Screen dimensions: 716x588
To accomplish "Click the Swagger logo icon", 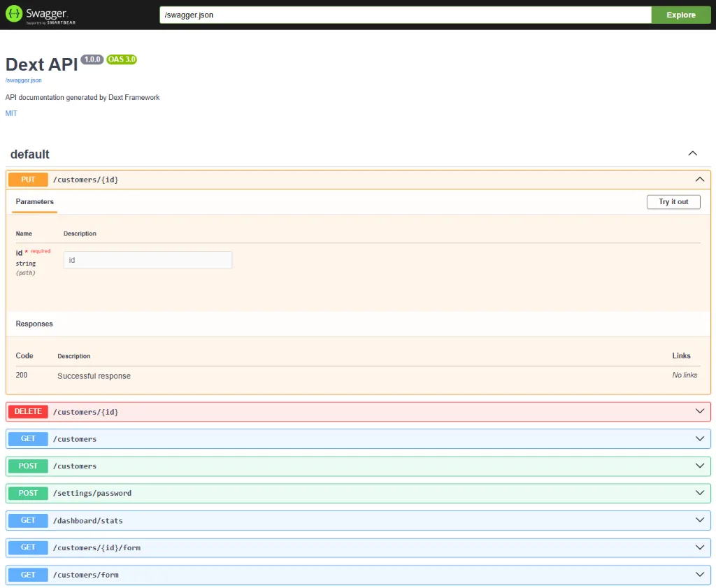I will [14, 14].
